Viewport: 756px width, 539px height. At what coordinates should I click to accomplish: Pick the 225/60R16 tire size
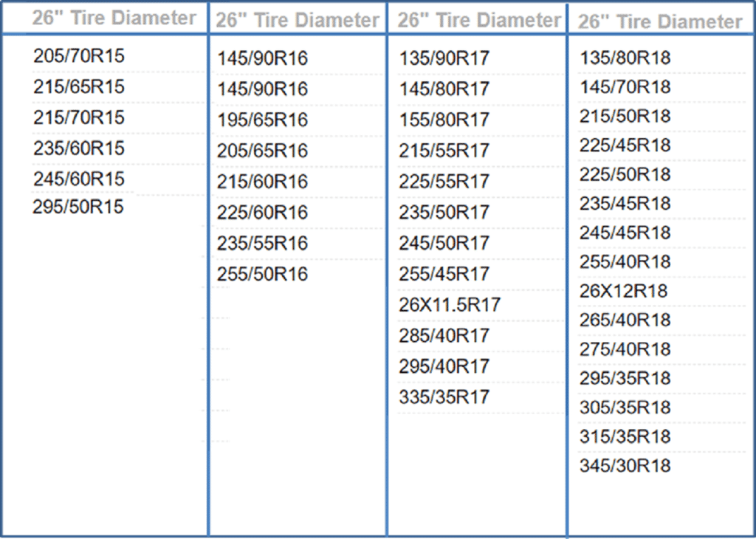click(x=262, y=213)
